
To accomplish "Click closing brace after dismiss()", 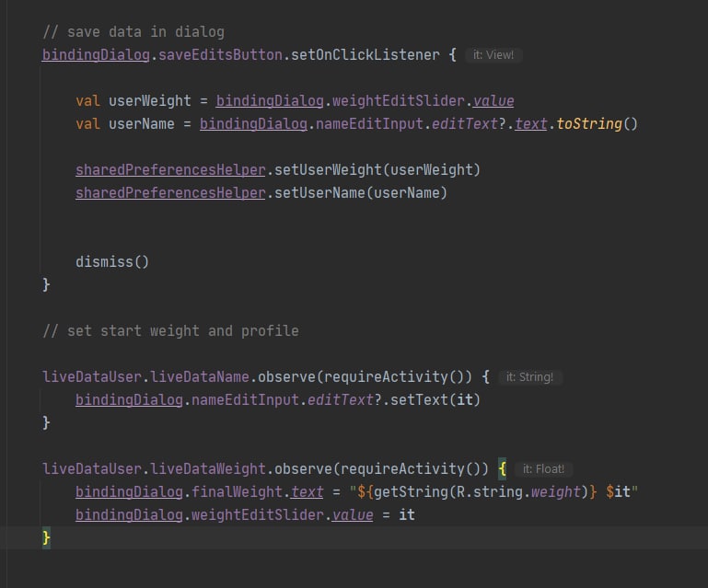I will tap(46, 284).
